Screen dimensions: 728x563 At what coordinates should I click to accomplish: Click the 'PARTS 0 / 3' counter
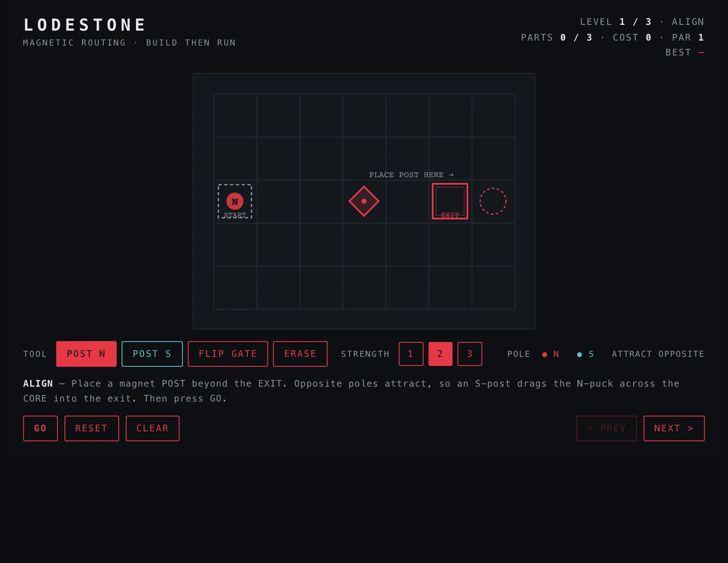tap(557, 38)
